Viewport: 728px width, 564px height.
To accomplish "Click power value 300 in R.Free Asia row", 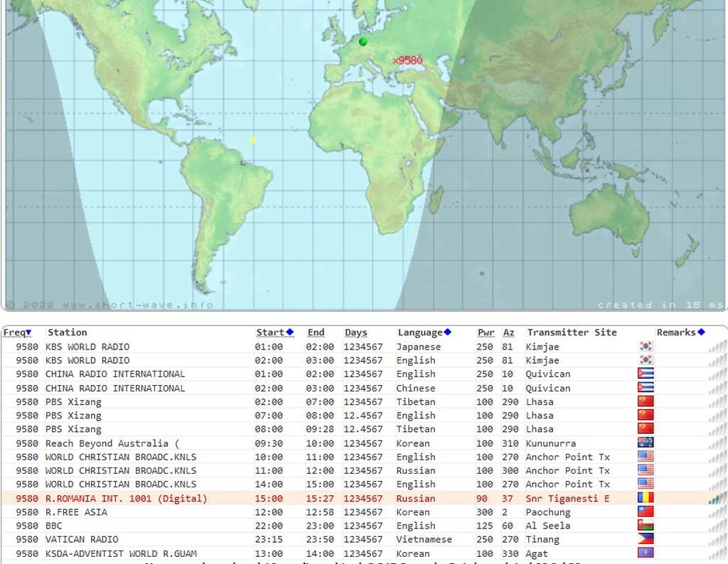I will 485,512.
